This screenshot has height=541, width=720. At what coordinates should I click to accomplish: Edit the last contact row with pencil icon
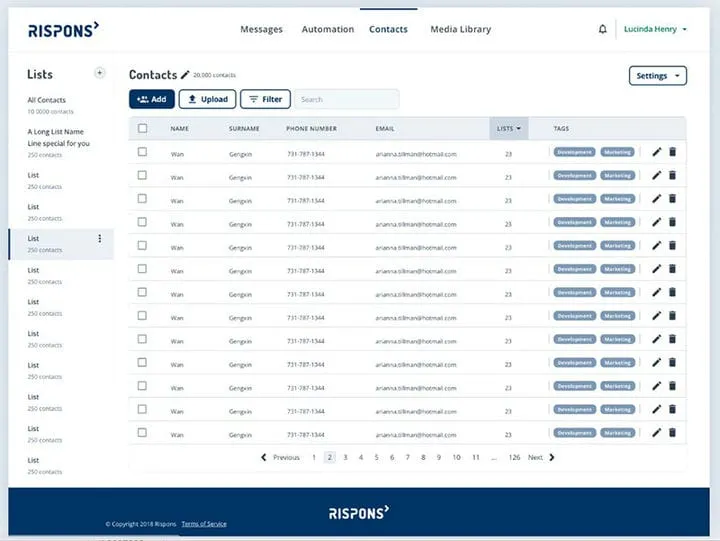[657, 433]
